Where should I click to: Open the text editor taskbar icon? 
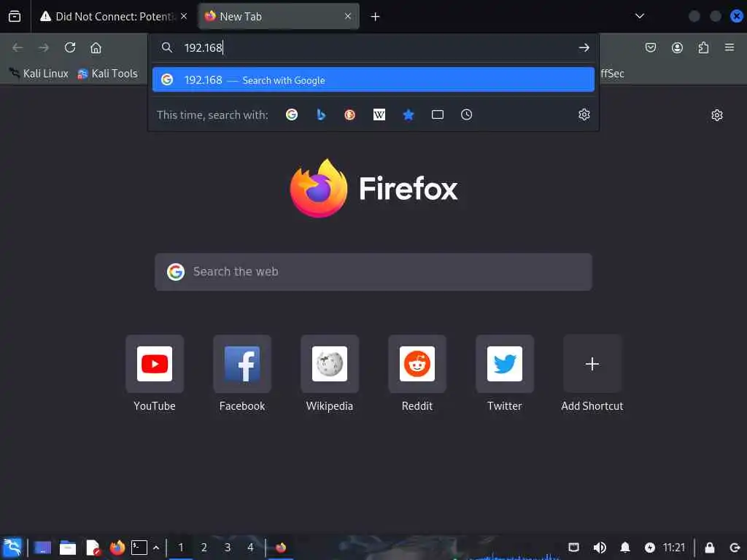point(93,548)
